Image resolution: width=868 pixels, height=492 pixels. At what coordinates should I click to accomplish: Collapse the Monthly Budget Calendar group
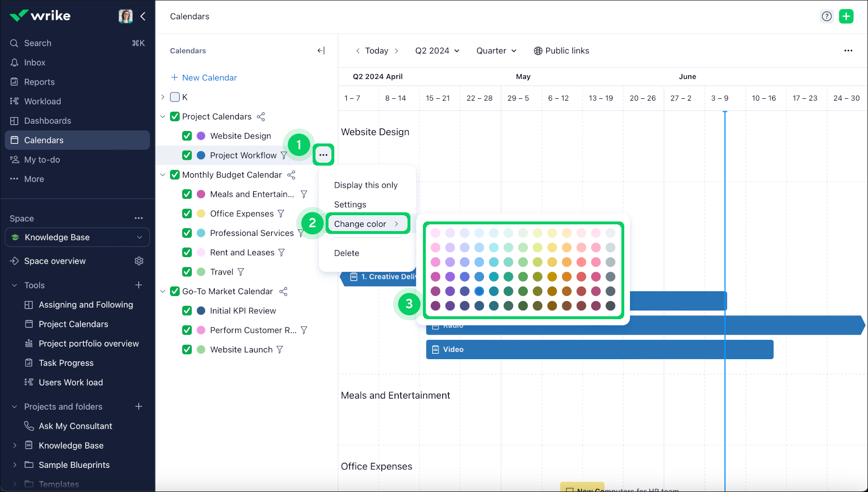[163, 175]
